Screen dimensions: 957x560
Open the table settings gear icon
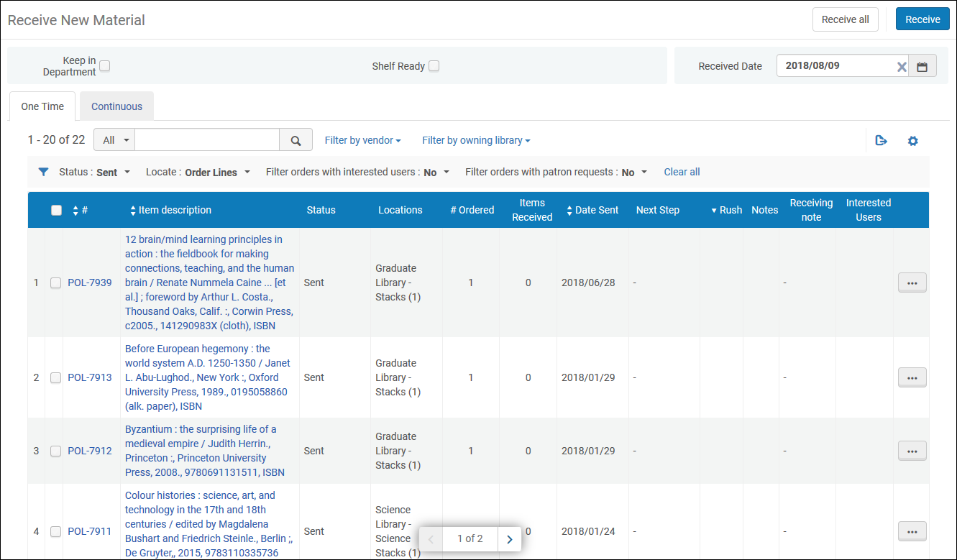pos(912,141)
